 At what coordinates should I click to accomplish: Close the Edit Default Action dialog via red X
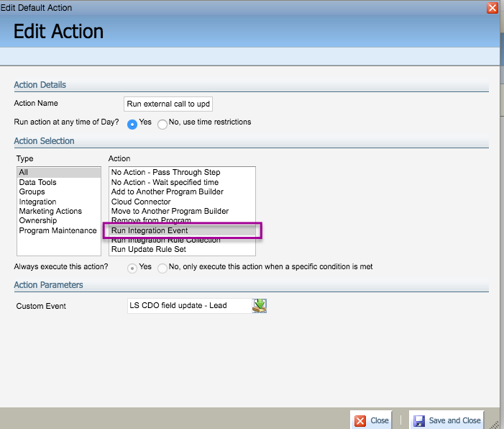click(x=492, y=8)
